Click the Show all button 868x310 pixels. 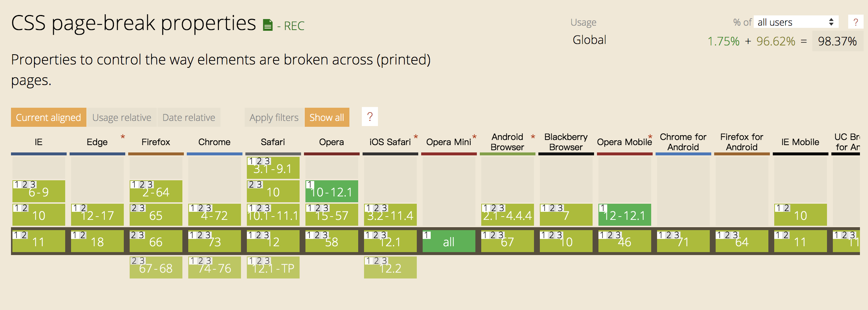(327, 117)
